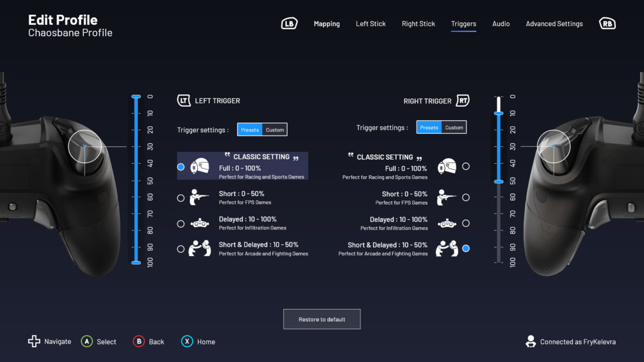
Task: Click the connected user profile icon
Action: (530, 341)
